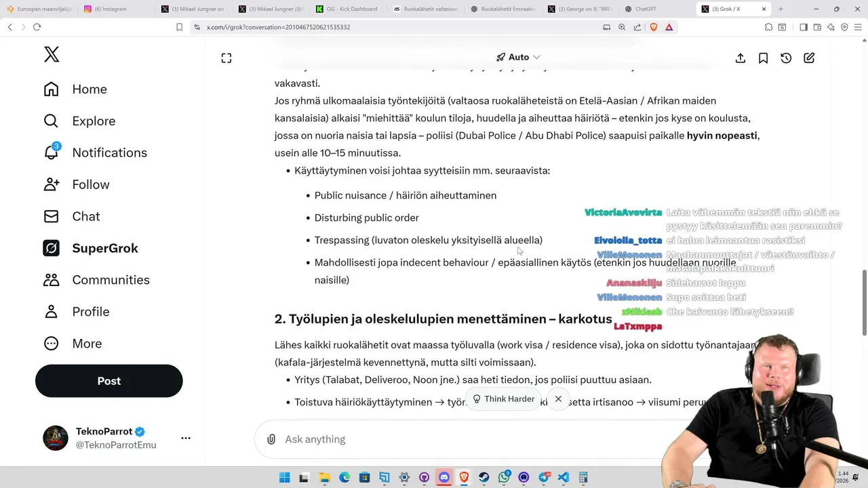Image resolution: width=868 pixels, height=488 pixels.
Task: Open File Explorer from taskbar
Action: coord(324,477)
